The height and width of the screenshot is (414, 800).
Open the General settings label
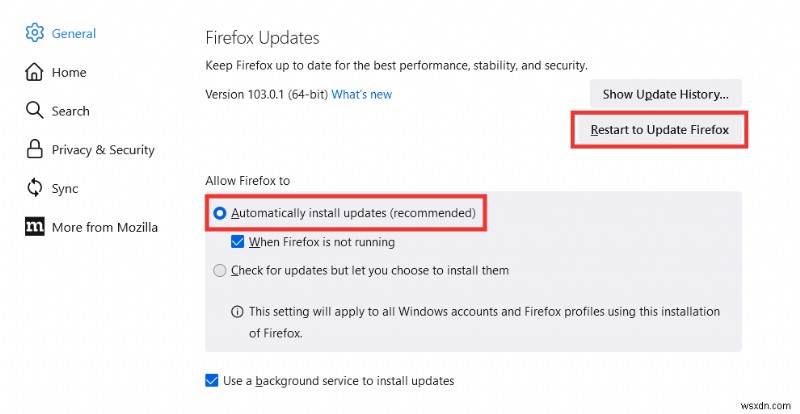click(x=74, y=33)
